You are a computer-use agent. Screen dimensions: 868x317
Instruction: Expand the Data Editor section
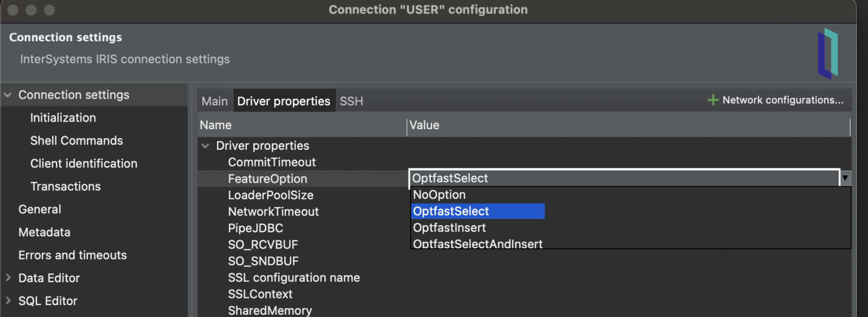tap(8, 277)
